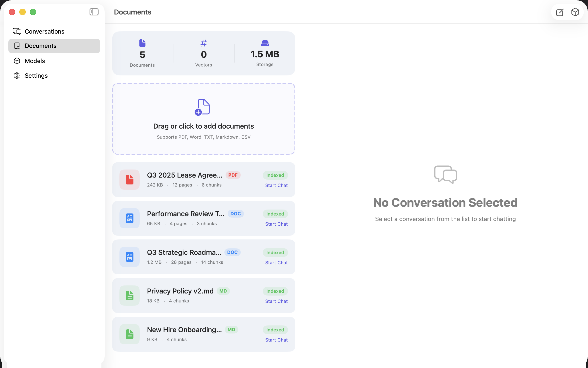Select the Q3 2025 Lease Agree... title

(185, 175)
